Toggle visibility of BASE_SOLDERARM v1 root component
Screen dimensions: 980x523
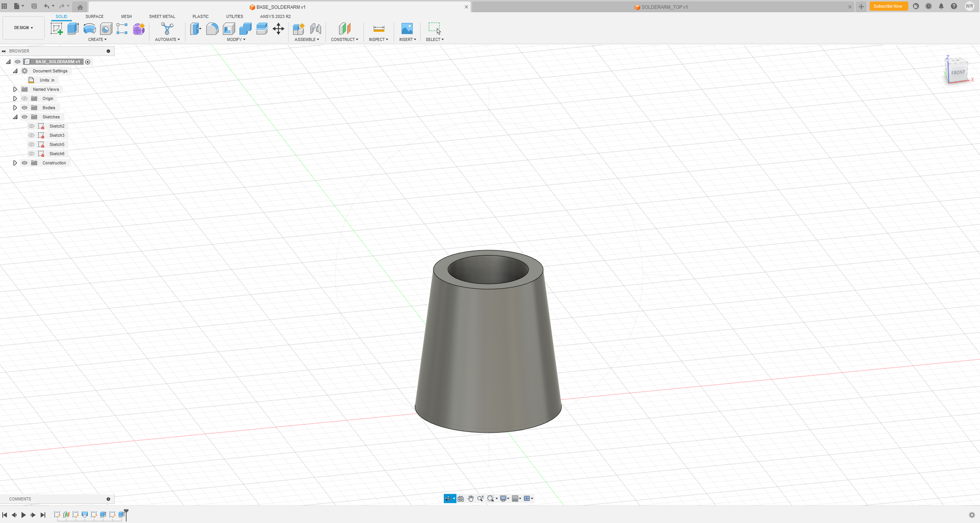click(x=18, y=62)
